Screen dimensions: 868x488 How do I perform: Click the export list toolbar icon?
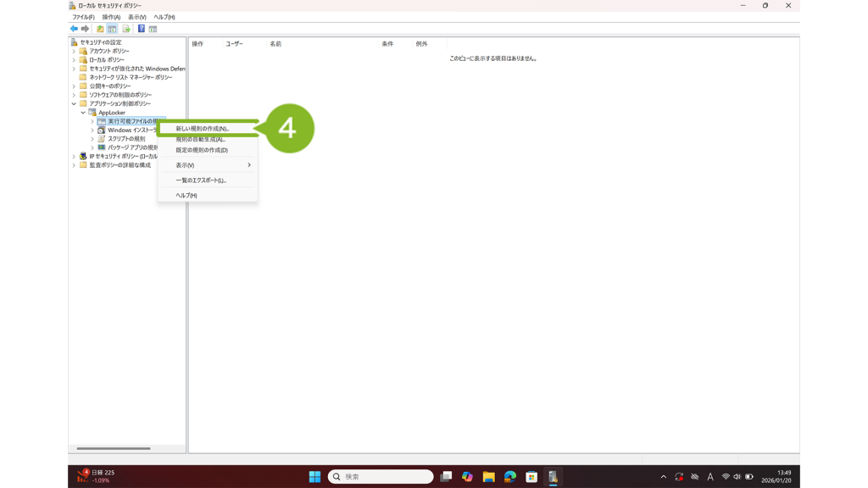tap(125, 29)
